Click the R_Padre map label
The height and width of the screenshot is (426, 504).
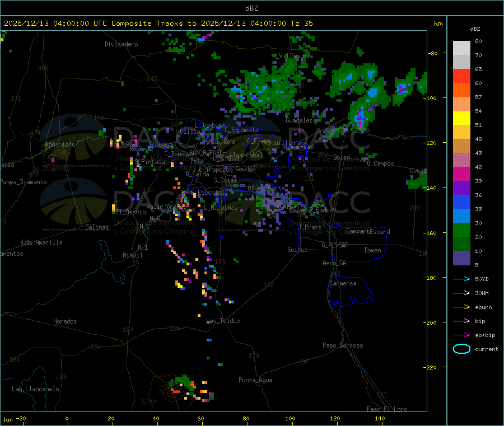tap(321, 210)
